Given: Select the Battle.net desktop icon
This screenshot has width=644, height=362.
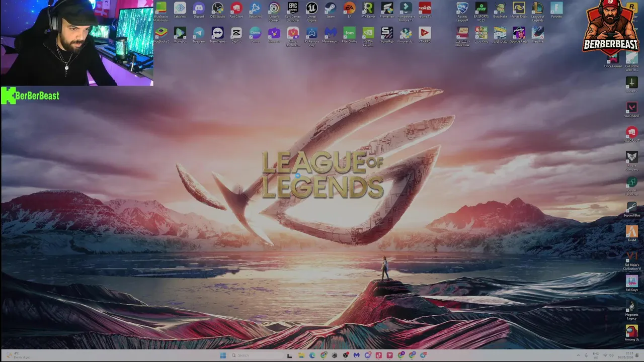Looking at the screenshot, I should click(255, 10).
